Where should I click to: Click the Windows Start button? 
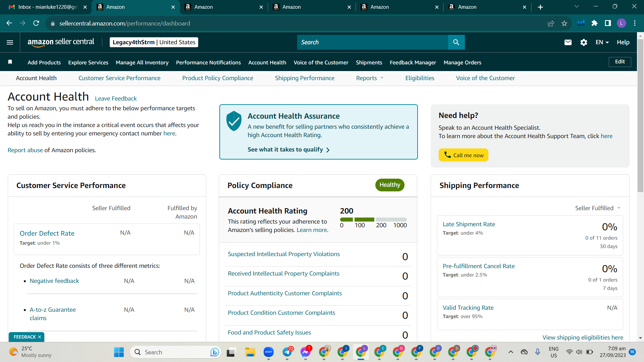pos(119,352)
